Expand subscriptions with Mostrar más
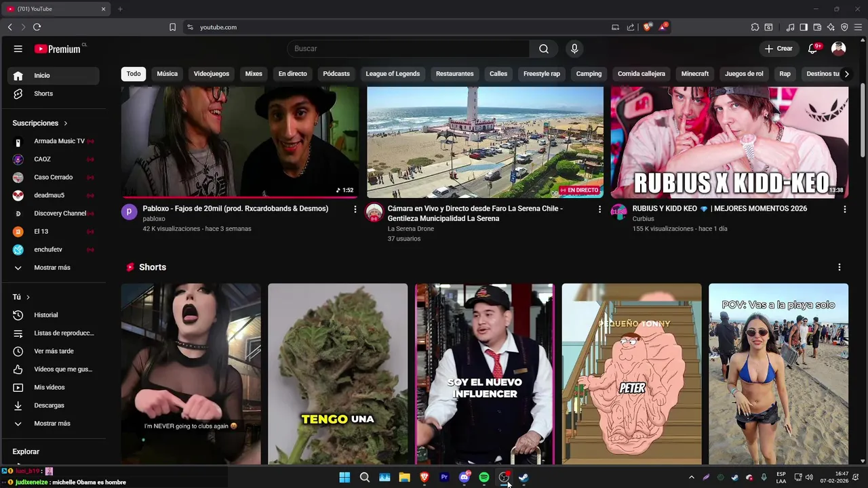Image resolution: width=868 pixels, height=488 pixels. [54, 268]
